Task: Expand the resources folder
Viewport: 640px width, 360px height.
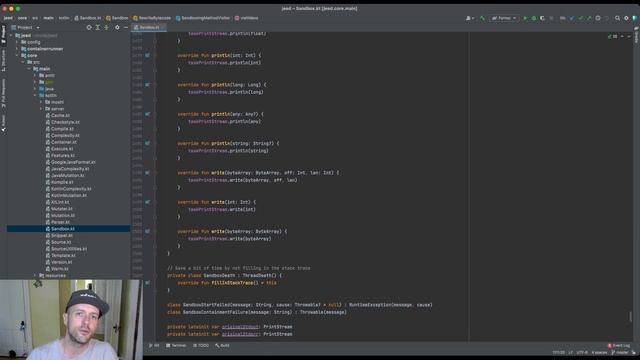Action: click(35, 276)
